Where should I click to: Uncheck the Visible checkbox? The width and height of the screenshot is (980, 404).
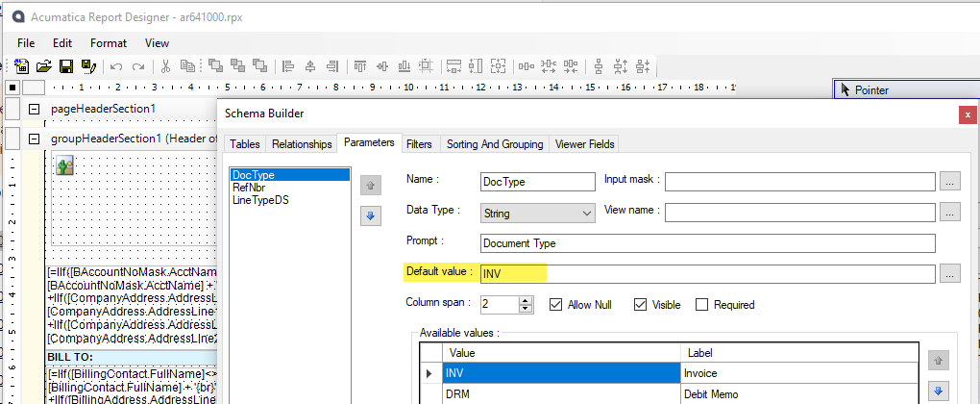click(639, 305)
